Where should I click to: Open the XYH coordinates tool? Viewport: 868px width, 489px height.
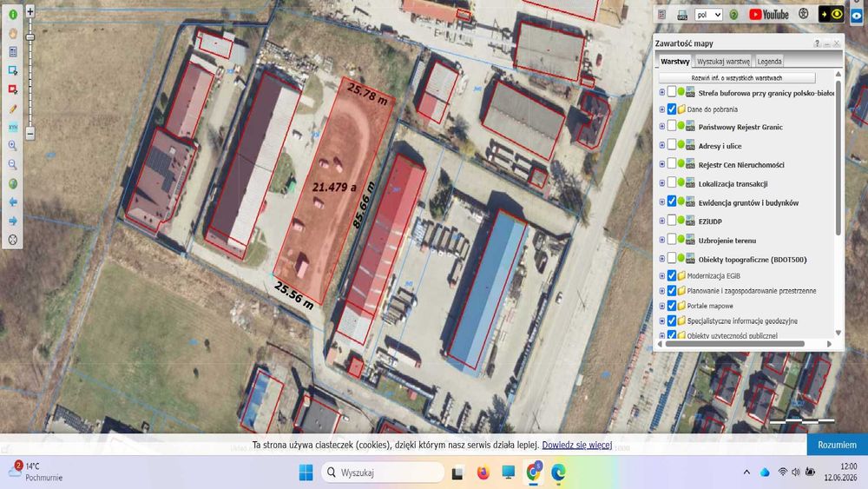(x=13, y=128)
